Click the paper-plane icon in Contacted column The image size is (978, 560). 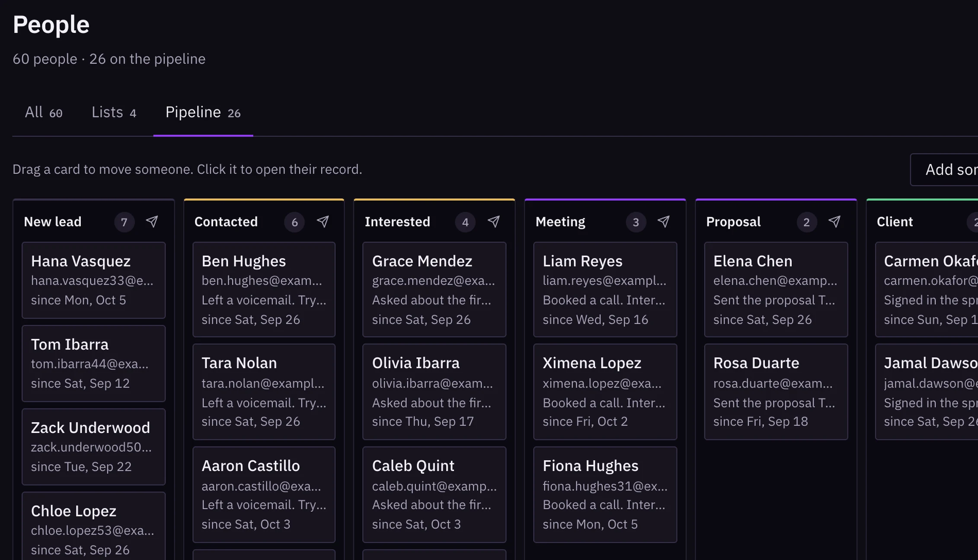323,222
